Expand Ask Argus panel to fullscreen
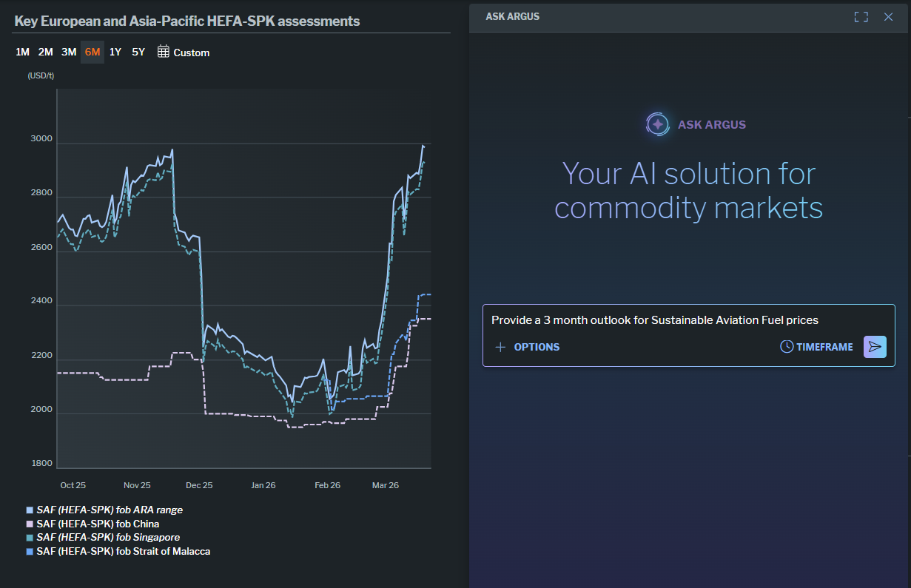The width and height of the screenshot is (911, 588). [861, 16]
